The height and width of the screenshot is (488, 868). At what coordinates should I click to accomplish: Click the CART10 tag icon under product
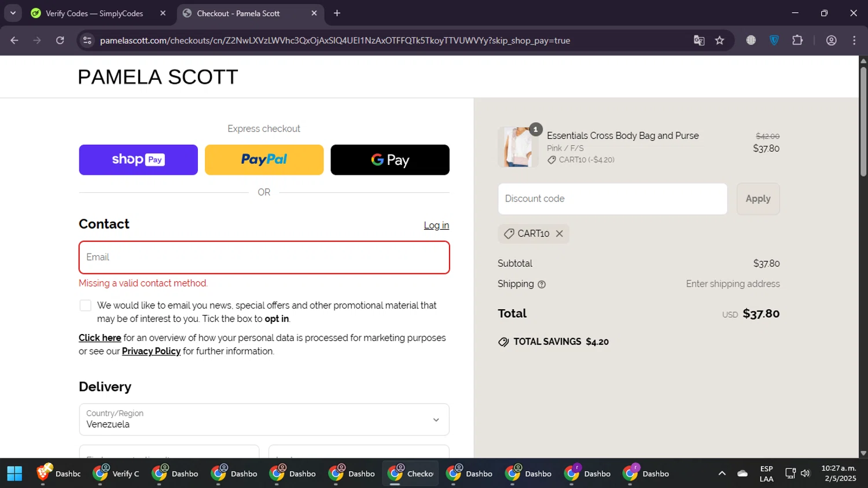click(x=551, y=160)
